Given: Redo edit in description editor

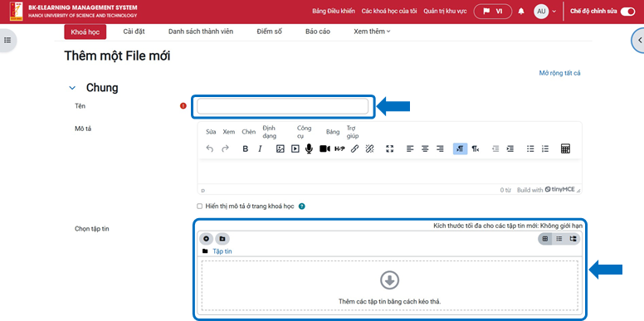Looking at the screenshot, I should [x=225, y=149].
